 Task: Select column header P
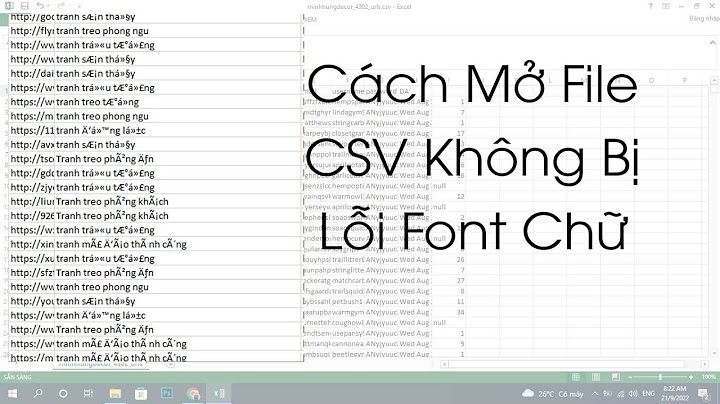coord(684,80)
